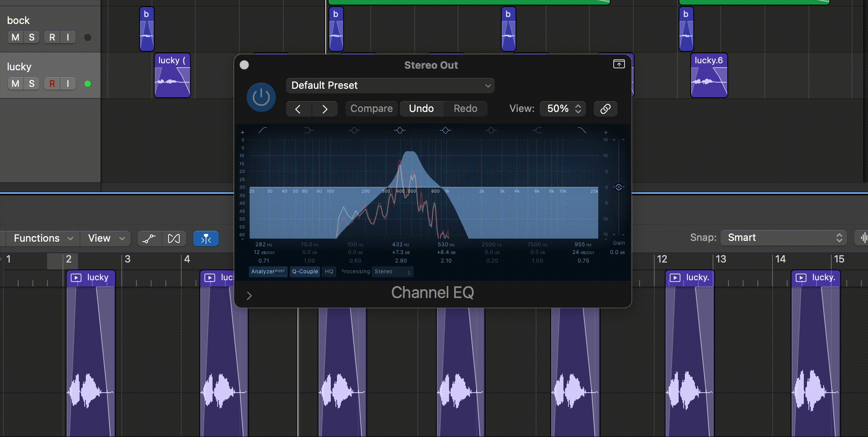Open the Default Preset dropdown
Screen dimensions: 868x437
pos(390,86)
